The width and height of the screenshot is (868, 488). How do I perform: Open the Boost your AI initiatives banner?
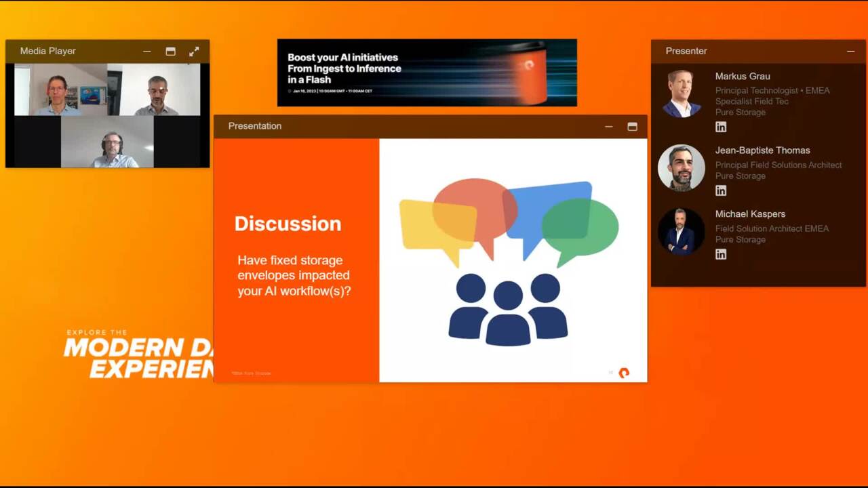pos(427,73)
